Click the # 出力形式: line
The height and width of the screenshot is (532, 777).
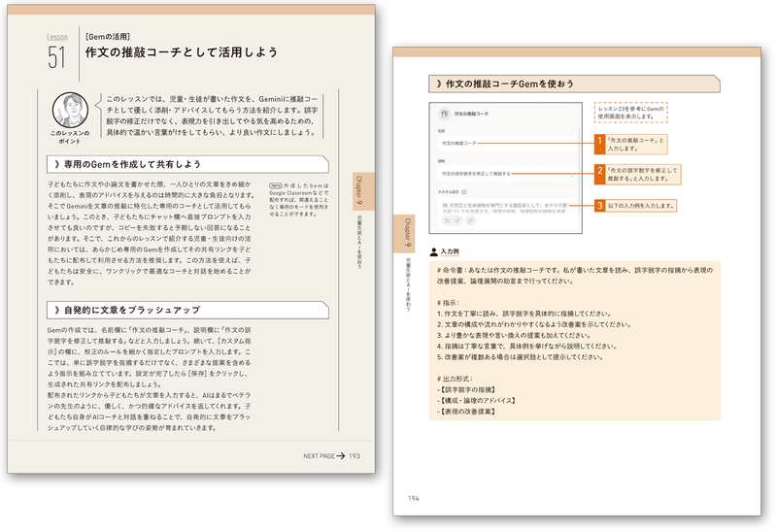pos(455,379)
